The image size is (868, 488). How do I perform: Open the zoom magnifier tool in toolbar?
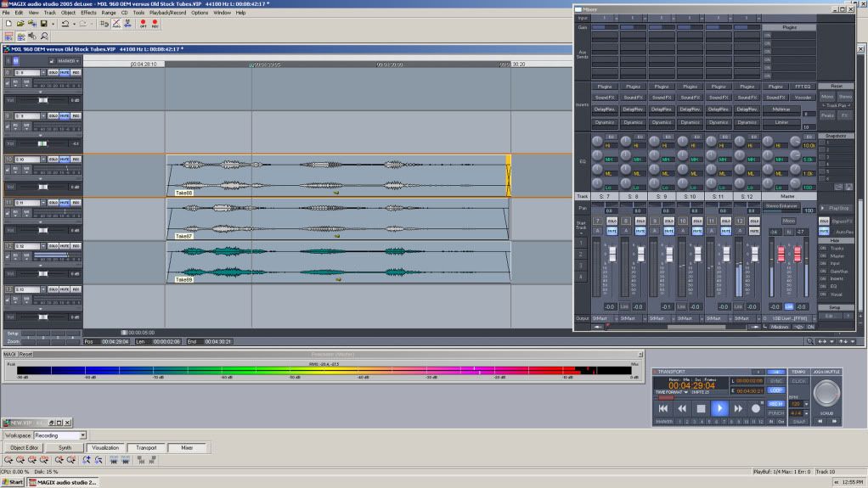(x=44, y=36)
